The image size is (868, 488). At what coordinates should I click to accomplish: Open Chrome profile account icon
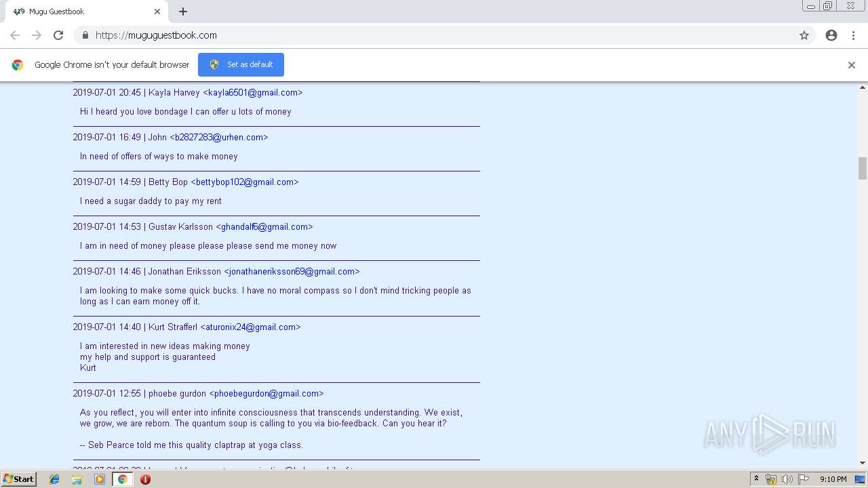(831, 35)
